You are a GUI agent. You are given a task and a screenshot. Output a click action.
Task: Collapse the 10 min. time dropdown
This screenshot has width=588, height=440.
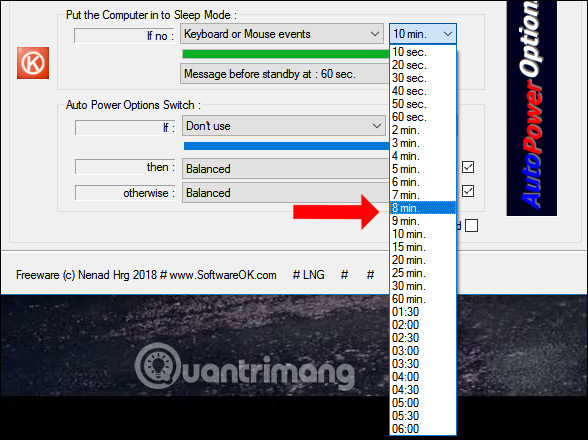423,34
